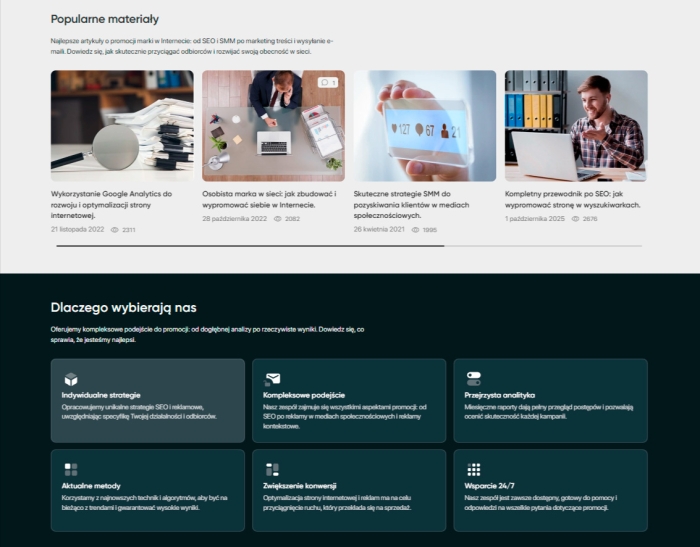Viewport: 700px width, 547px height.
Task: Click the 'Zwiększenie konwersji' card title
Action: coord(303,485)
